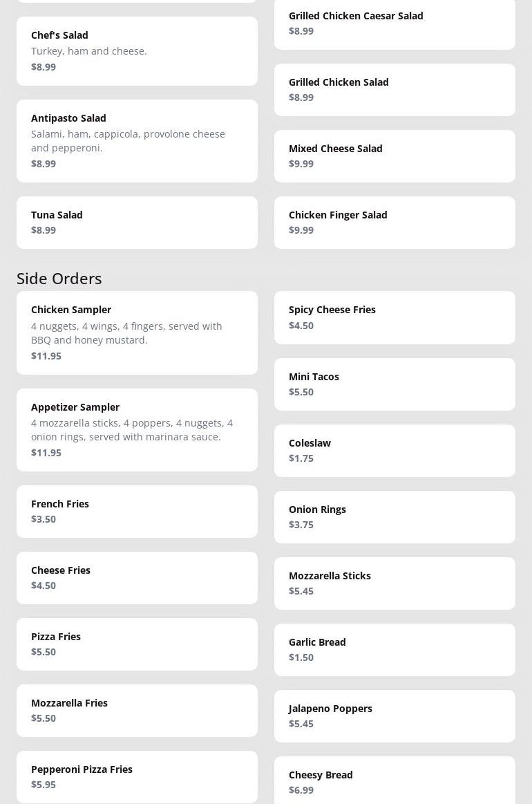Pick Pizza Fries from side orders
Screen dimensions: 532x804
[x=137, y=644]
